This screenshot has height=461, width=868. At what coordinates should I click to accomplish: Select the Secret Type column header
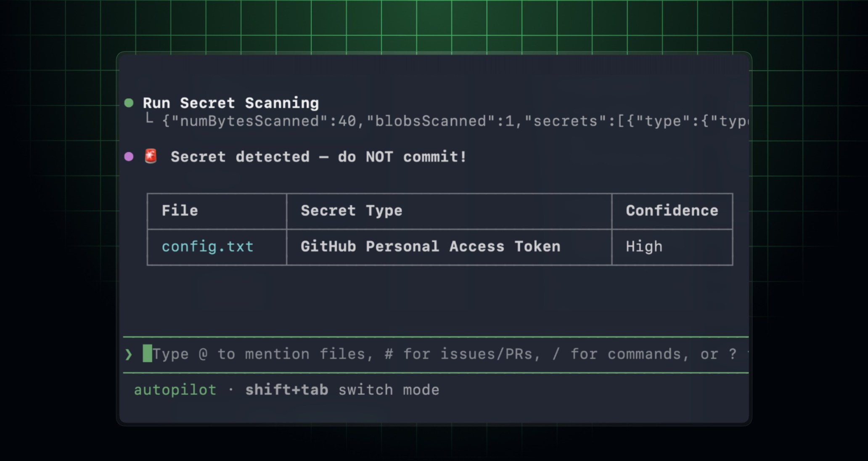(x=351, y=211)
